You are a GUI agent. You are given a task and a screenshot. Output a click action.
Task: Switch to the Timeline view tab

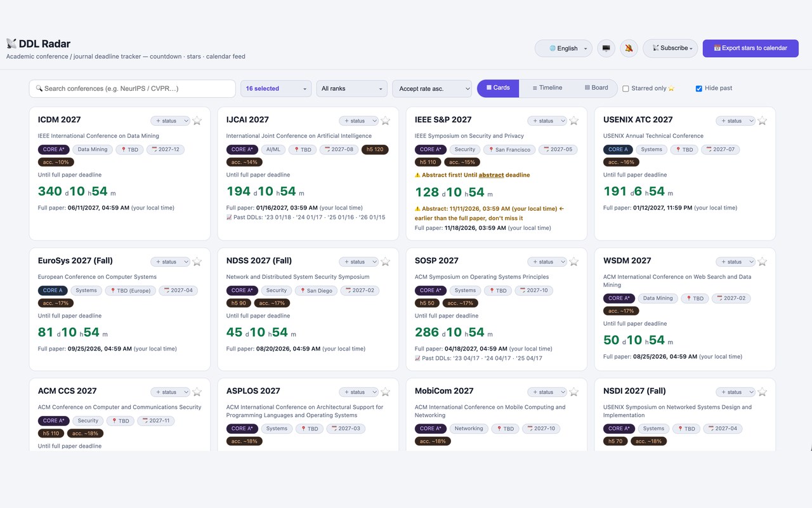(547, 88)
